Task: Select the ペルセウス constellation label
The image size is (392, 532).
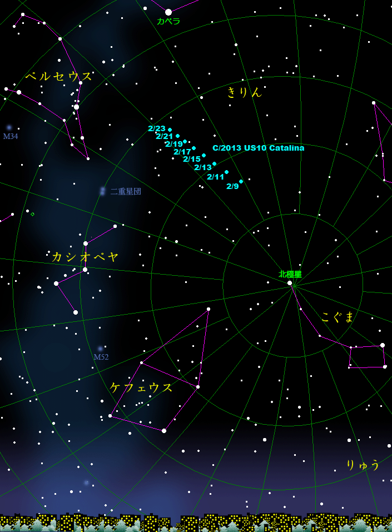Action: coord(58,76)
